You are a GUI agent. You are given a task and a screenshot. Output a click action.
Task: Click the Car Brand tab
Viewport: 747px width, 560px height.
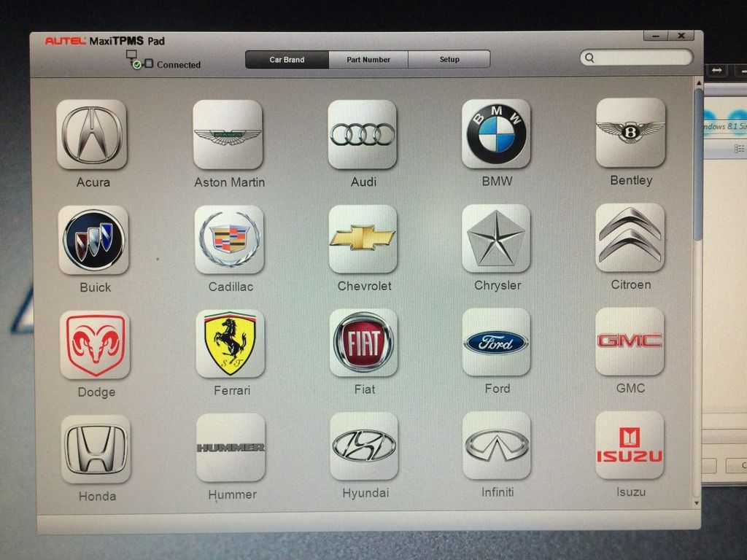pos(287,60)
